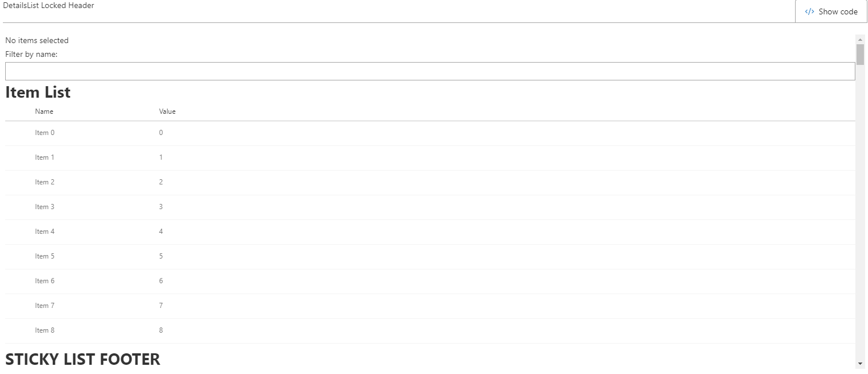Click the STICKY LIST FOOTER text
Viewport: 868px width, 374px height.
click(82, 359)
